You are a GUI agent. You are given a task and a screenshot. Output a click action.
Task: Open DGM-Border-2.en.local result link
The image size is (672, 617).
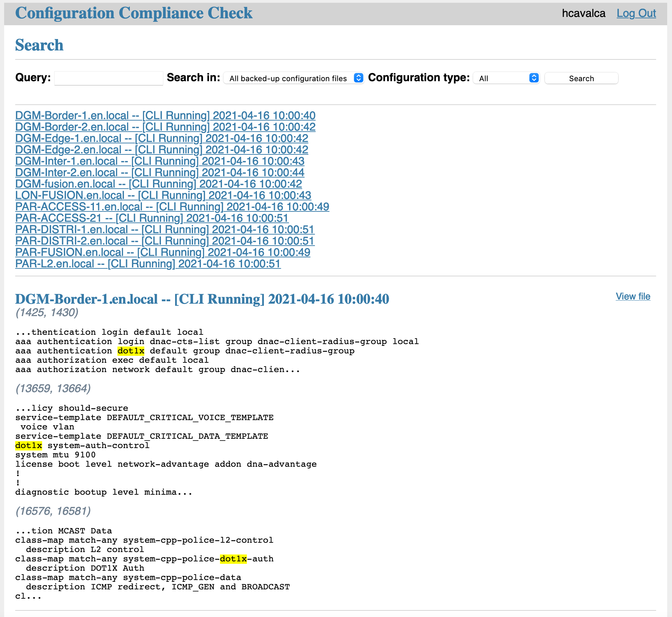[x=165, y=127]
